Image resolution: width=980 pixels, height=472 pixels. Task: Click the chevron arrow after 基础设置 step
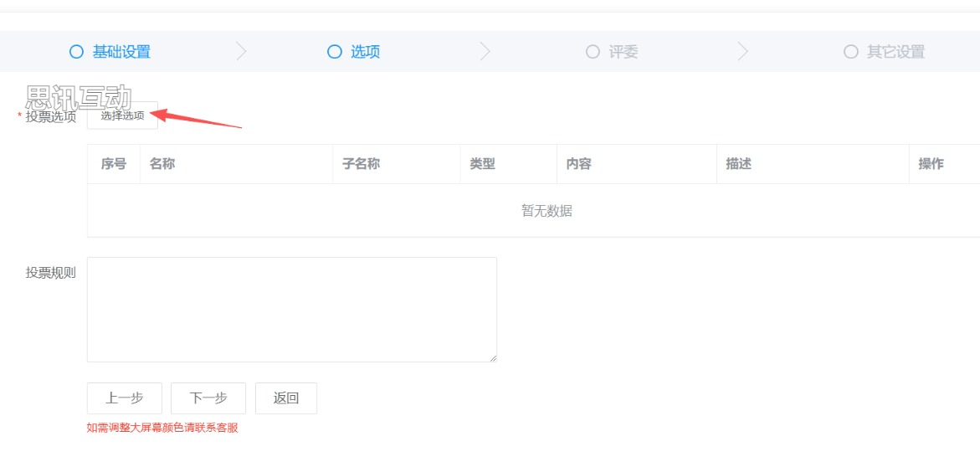coord(242,52)
